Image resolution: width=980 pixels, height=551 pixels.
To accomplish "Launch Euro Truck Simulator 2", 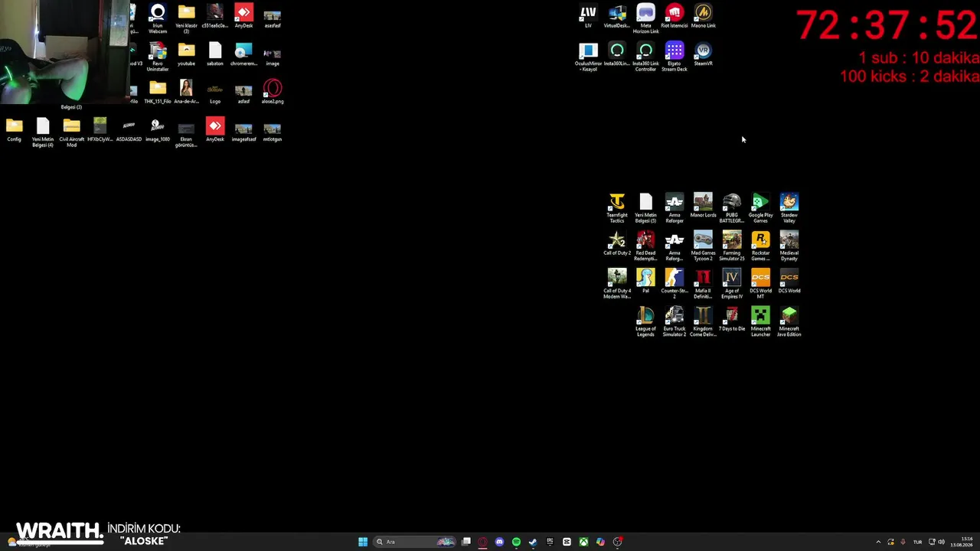I will pyautogui.click(x=675, y=321).
